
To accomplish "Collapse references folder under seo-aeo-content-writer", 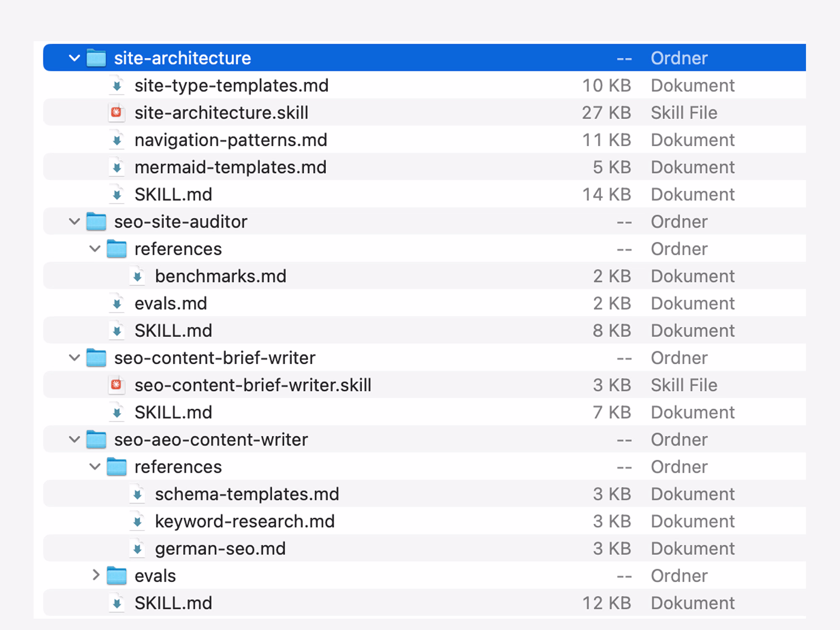I will pos(95,467).
